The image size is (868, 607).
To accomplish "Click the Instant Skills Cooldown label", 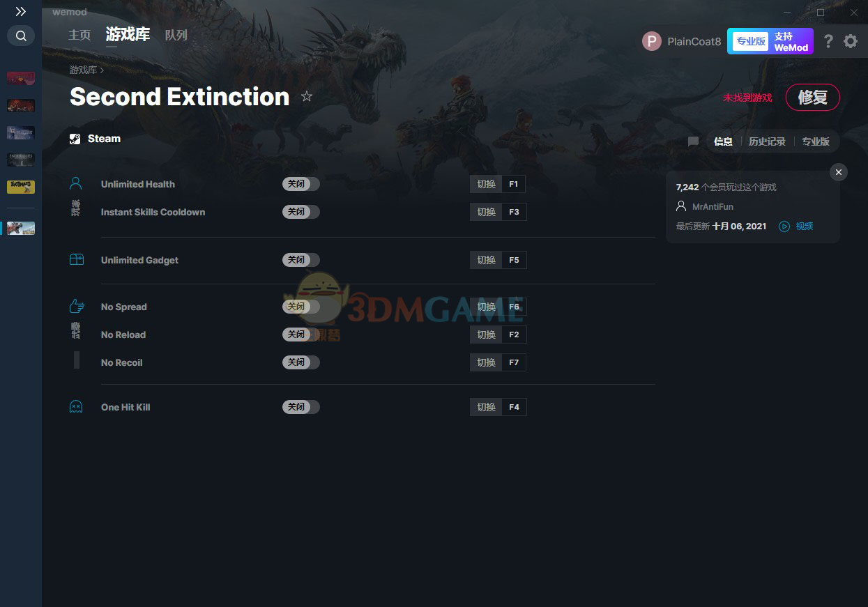I will click(x=153, y=212).
